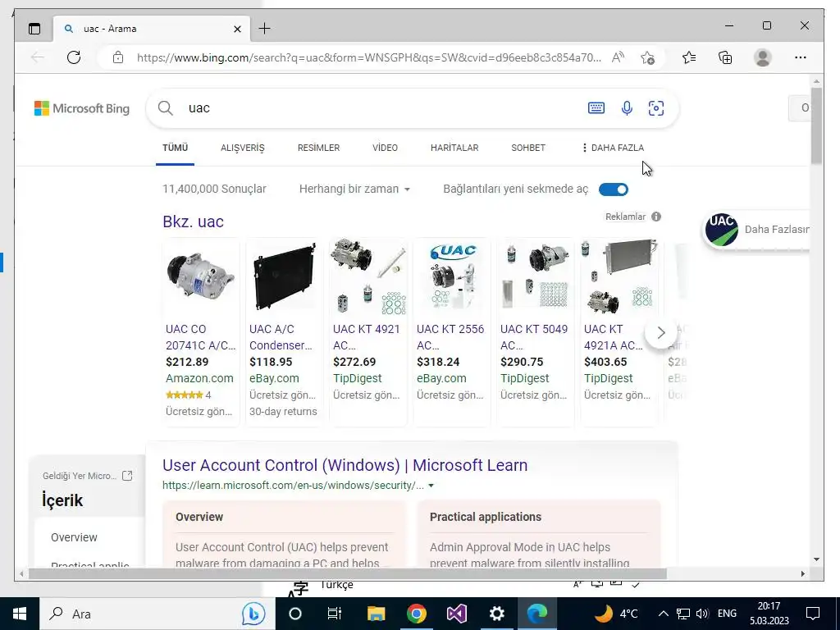Open a new browser tab
Image resolution: width=840 pixels, height=630 pixels.
click(265, 29)
